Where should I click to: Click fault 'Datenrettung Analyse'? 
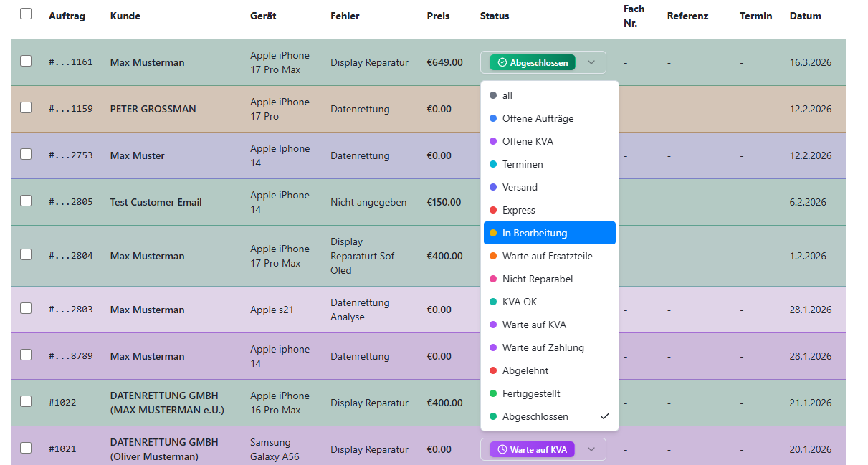coord(360,310)
